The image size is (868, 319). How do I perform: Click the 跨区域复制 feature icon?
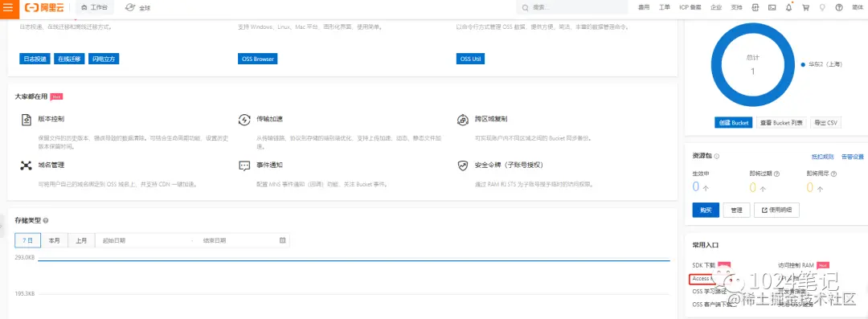click(x=463, y=120)
